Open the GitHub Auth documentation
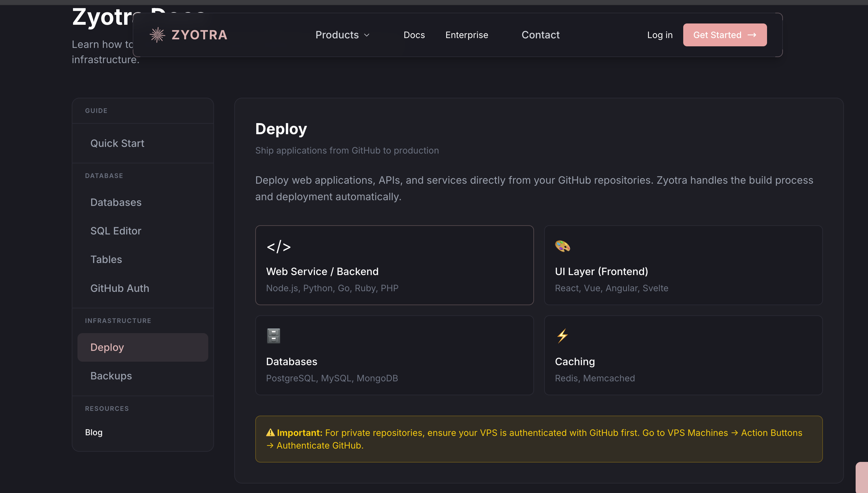Viewport: 868px width, 493px height. point(120,288)
